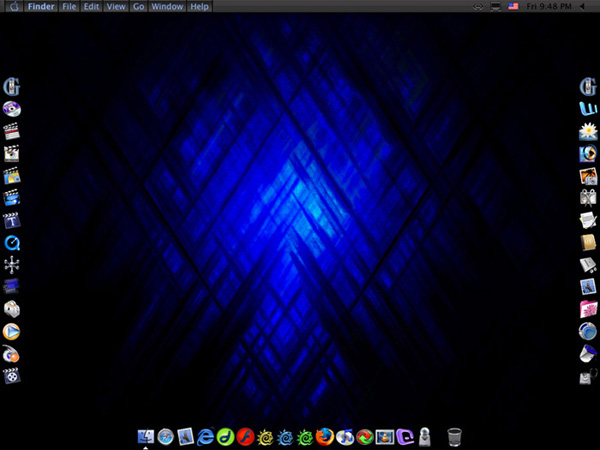600x450 pixels.
Task: Open QuickTime Player in left dock
Action: (12, 243)
